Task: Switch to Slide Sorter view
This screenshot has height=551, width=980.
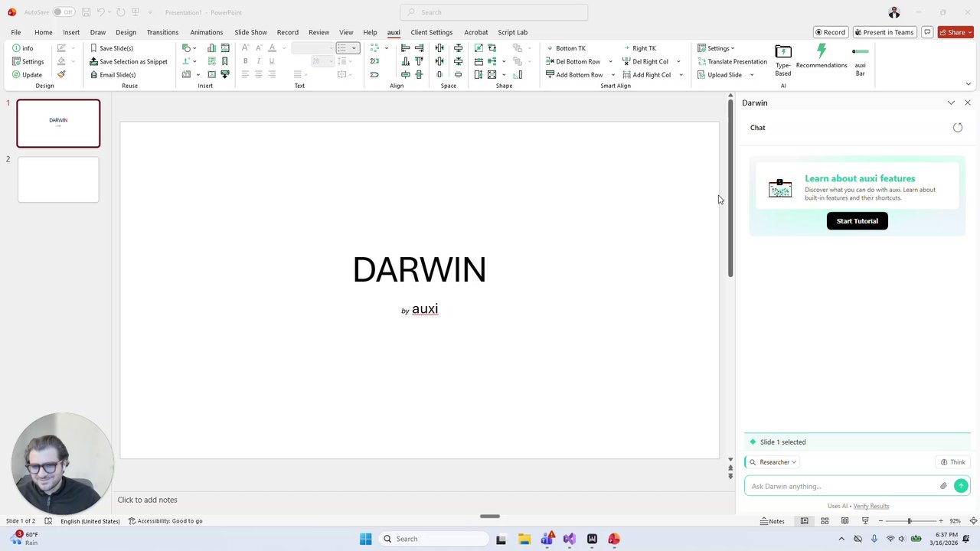Action: pos(825,521)
